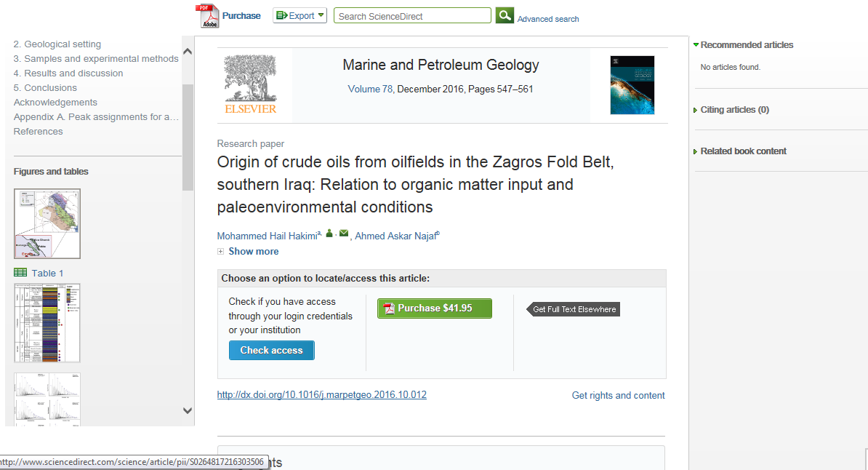Click the Adobe PDF icon
This screenshot has height=470, width=868.
(x=208, y=16)
